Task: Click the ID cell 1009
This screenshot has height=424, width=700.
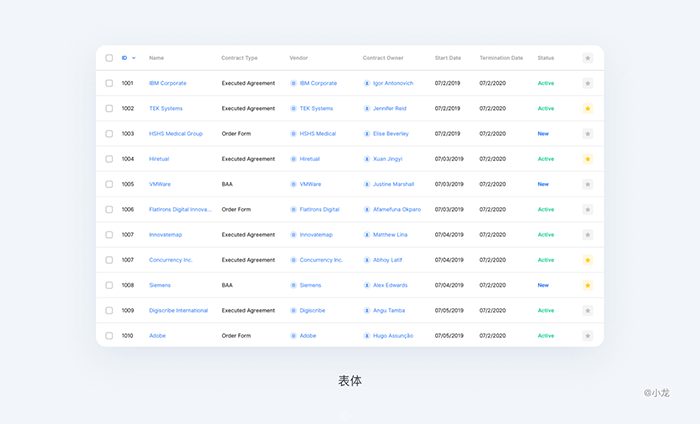Action: coord(128,310)
